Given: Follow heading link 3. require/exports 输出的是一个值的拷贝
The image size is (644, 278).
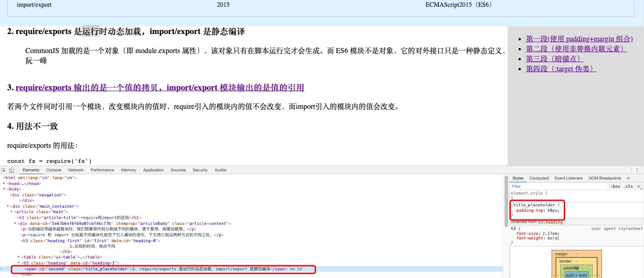Looking at the screenshot, I should 160,88.
